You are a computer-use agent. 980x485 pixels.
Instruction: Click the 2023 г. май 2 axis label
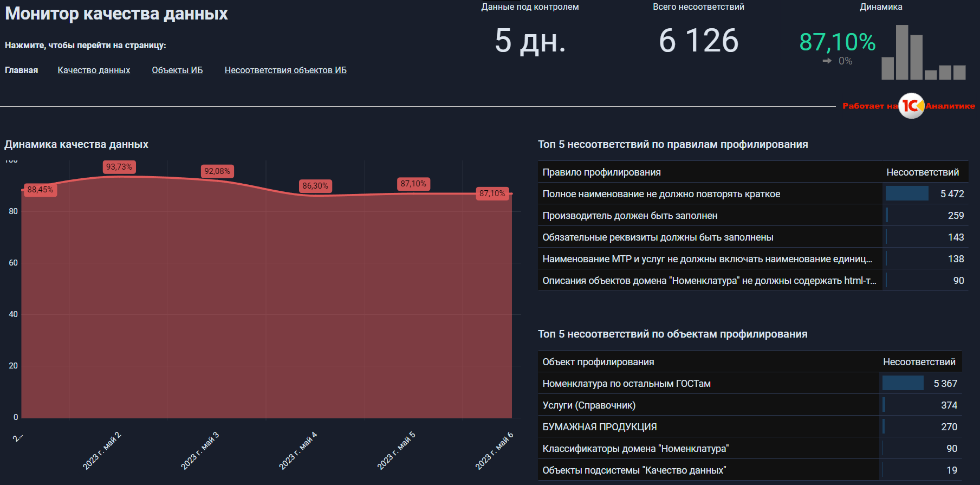pos(102,451)
